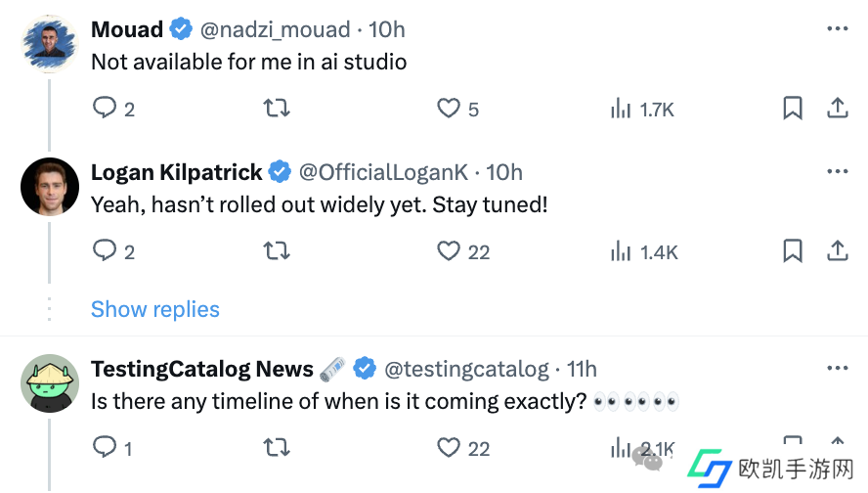Screen dimensions: 868x493
Task: Open Logan Kilpatrick's profile name
Action: 176,172
